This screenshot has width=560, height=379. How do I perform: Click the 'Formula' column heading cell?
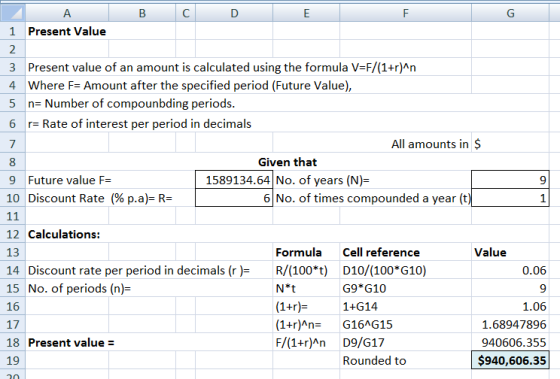pyautogui.click(x=306, y=252)
